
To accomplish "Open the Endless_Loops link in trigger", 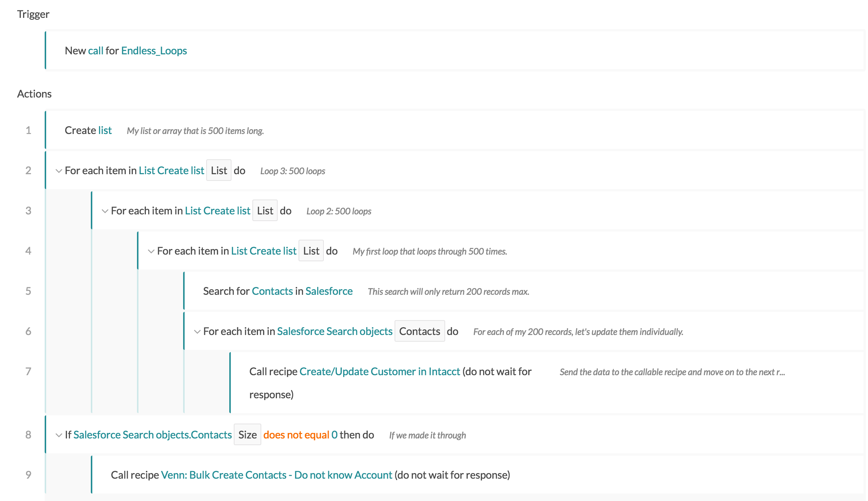I will click(154, 51).
